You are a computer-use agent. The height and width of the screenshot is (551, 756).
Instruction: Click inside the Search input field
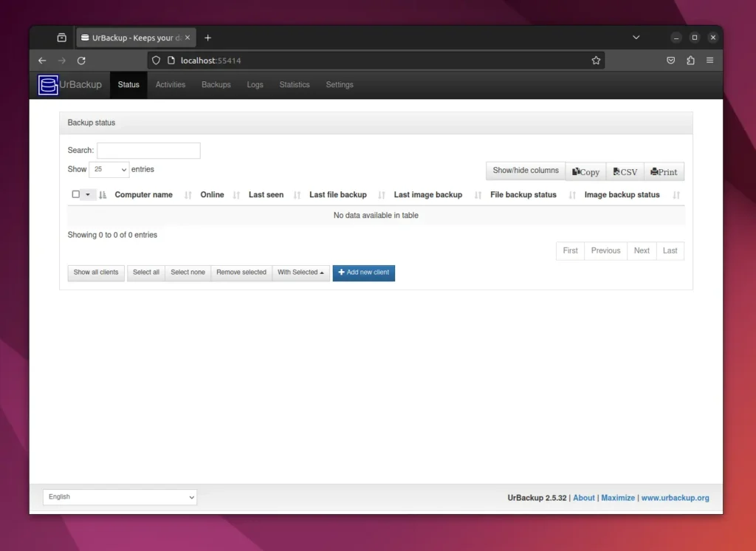(148, 150)
